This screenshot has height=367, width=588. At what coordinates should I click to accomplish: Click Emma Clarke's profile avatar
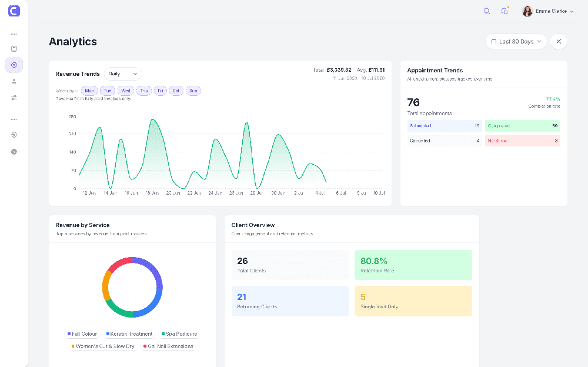pos(527,11)
